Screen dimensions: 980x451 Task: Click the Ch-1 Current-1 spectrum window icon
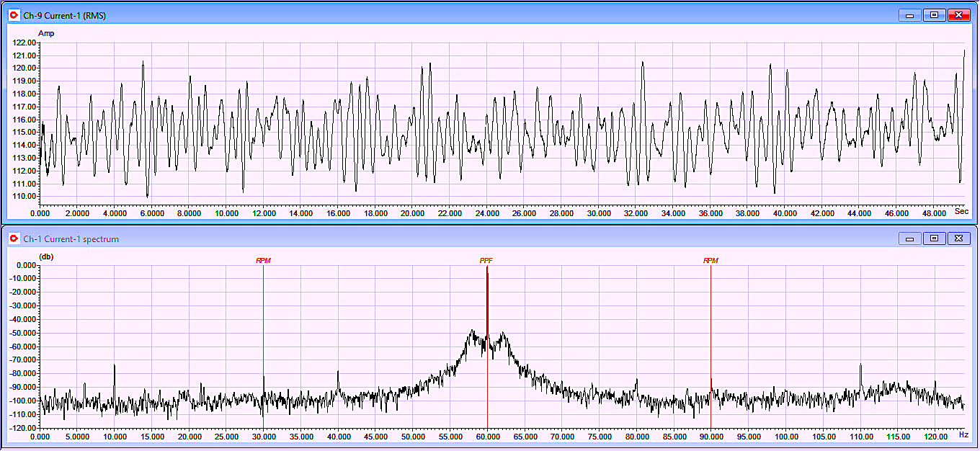click(x=14, y=238)
